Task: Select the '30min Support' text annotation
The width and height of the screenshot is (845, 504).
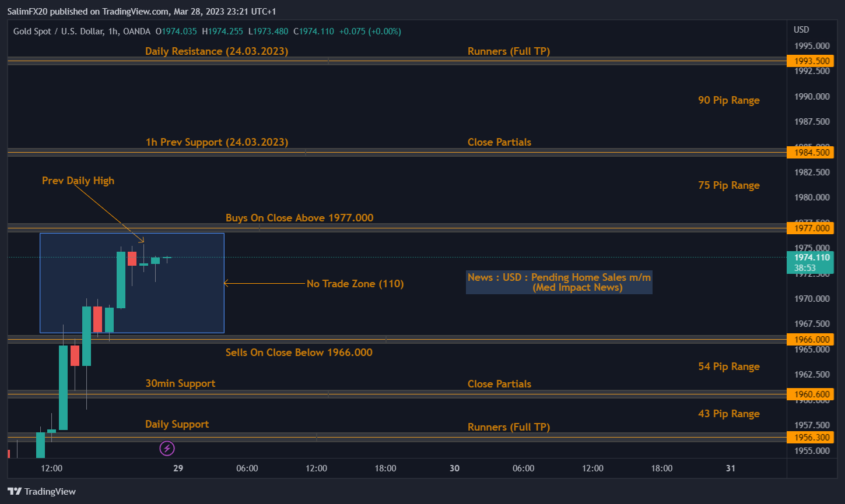Action: tap(180, 383)
